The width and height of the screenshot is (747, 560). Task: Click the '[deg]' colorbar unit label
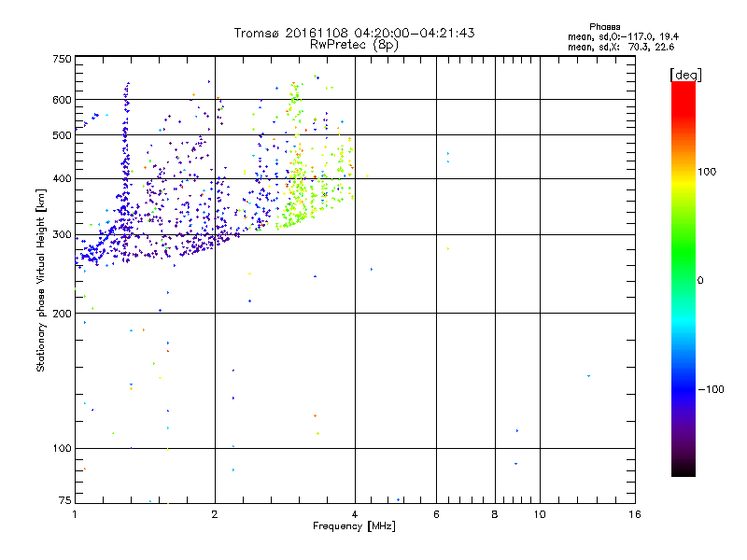click(685, 75)
